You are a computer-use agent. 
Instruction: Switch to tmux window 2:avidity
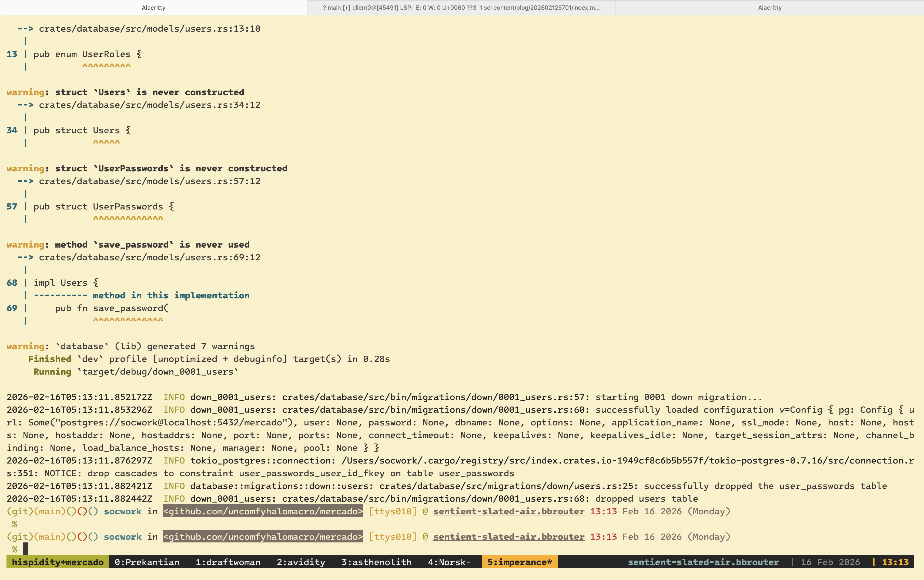(302, 562)
